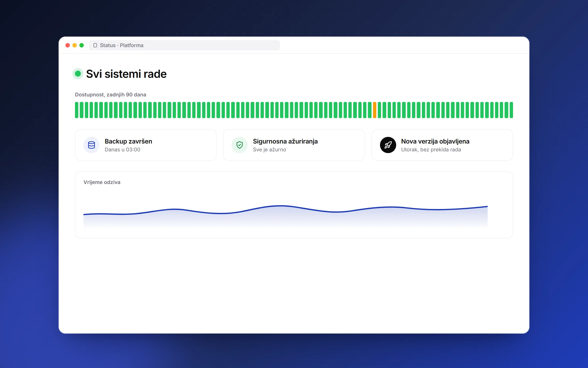Open the Backup završen card
The height and width of the screenshot is (368, 588).
(x=146, y=145)
